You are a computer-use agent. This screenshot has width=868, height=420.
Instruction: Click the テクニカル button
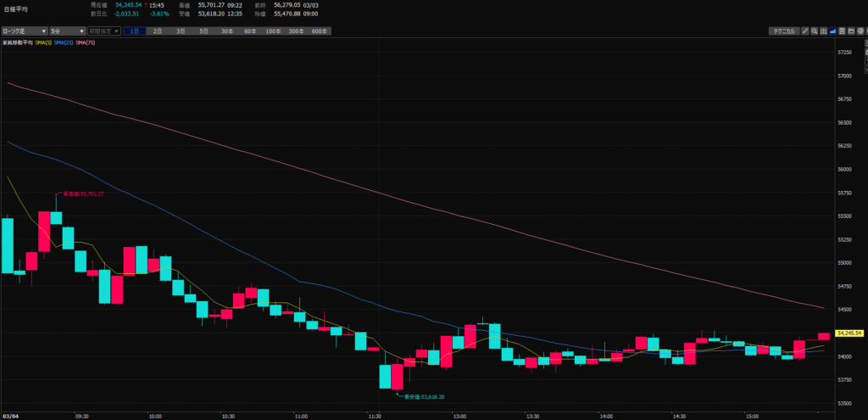782,31
